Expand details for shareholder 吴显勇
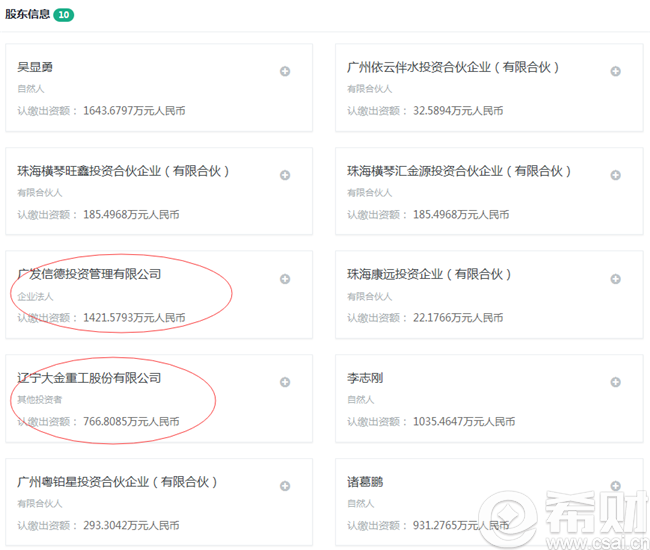 [x=285, y=71]
